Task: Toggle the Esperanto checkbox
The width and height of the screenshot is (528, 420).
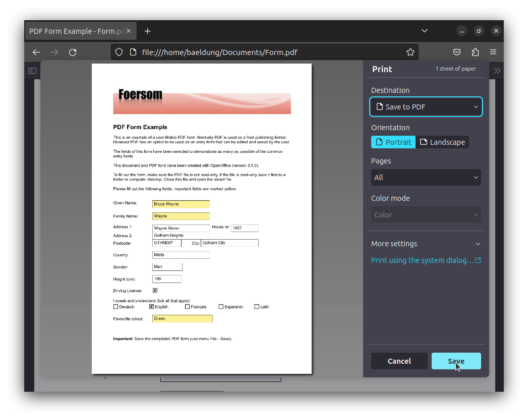Action: [221, 306]
